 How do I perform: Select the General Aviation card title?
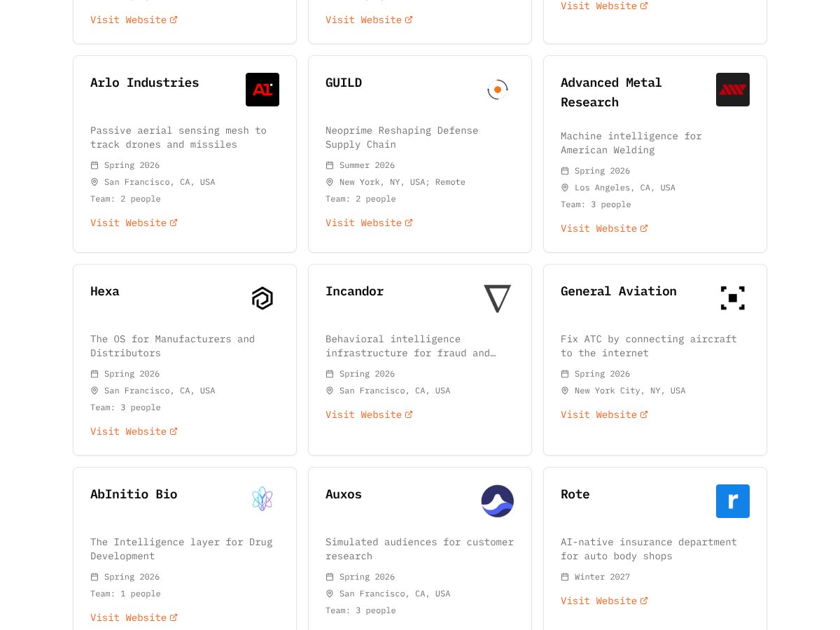pyautogui.click(x=619, y=291)
